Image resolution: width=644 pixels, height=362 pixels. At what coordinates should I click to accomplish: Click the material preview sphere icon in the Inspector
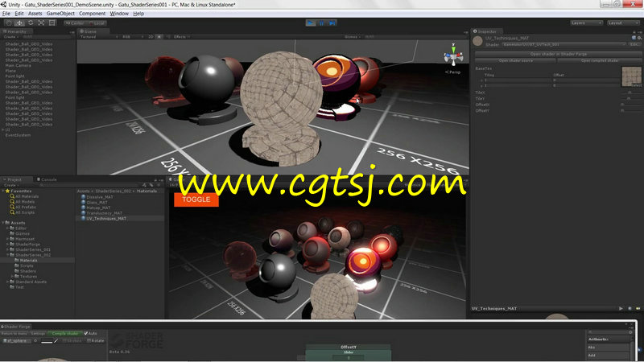point(477,41)
